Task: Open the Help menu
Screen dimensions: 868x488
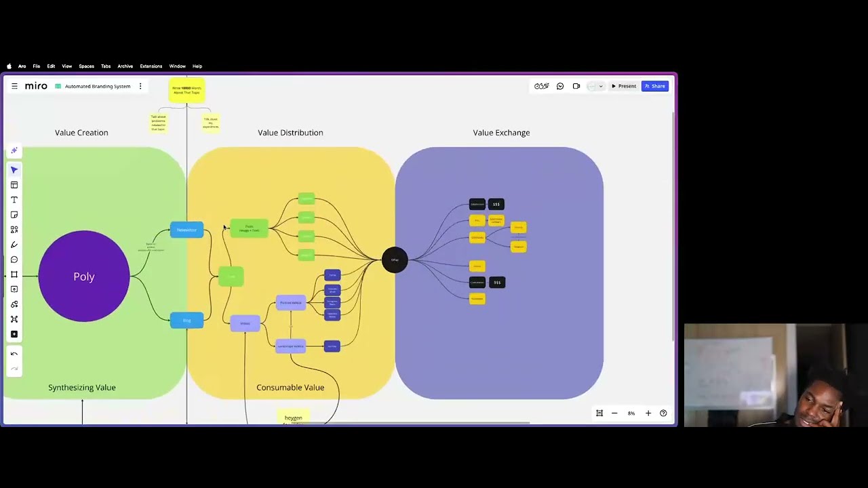Action: 197,66
